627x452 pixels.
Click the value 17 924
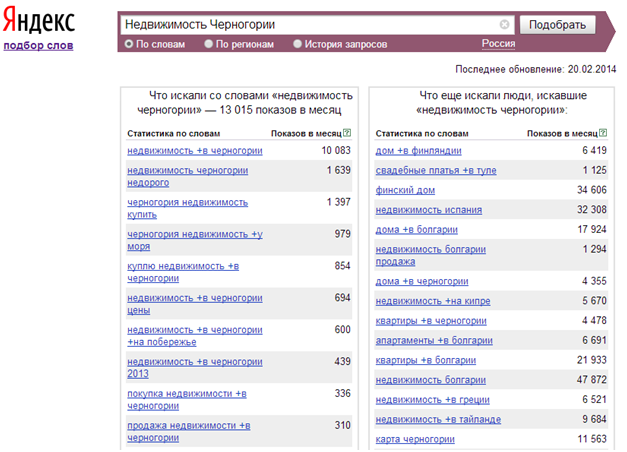point(592,229)
